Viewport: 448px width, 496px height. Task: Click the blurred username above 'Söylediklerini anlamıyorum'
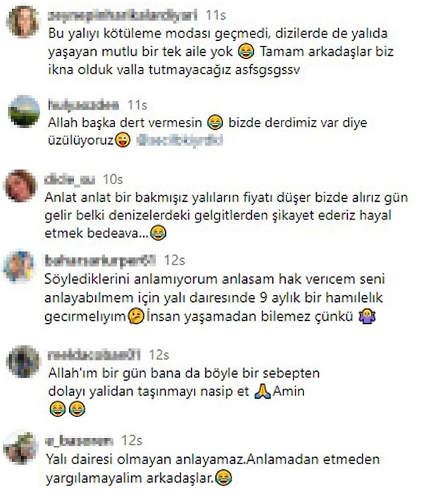[x=100, y=260]
